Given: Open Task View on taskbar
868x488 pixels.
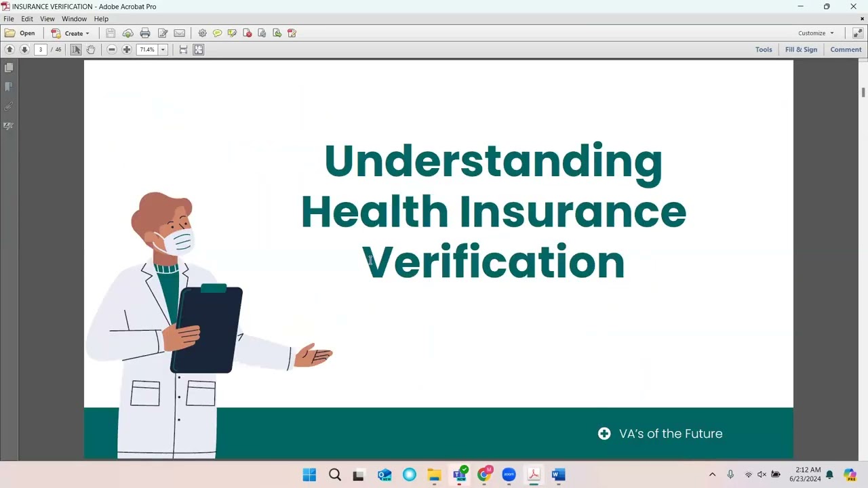Looking at the screenshot, I should pos(359,474).
